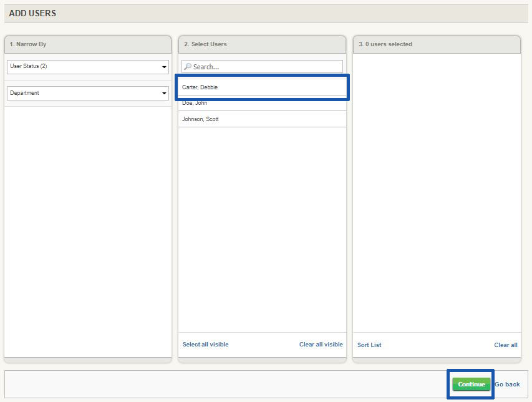Click the Select Users panel header
Screen dimensions: 532x402
pos(262,44)
